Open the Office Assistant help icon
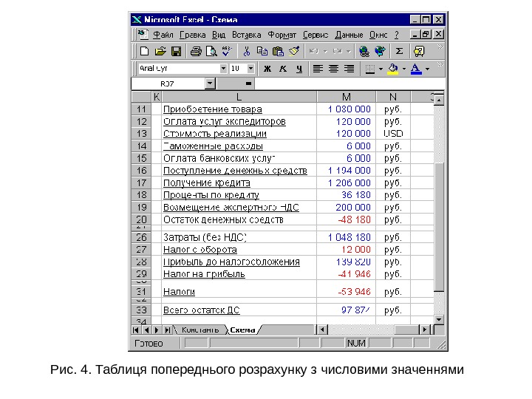This screenshot has width=532, height=399. click(x=419, y=51)
